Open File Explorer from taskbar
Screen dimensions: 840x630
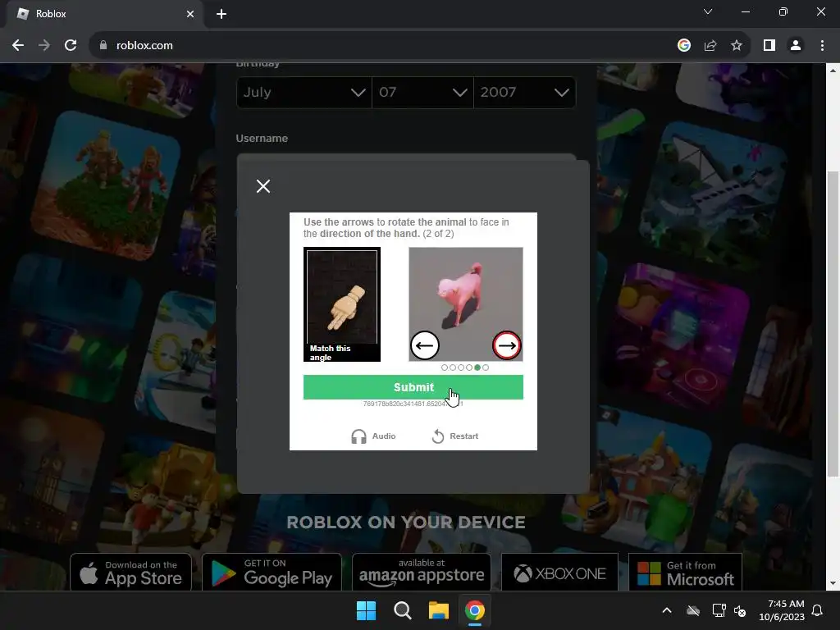point(438,610)
